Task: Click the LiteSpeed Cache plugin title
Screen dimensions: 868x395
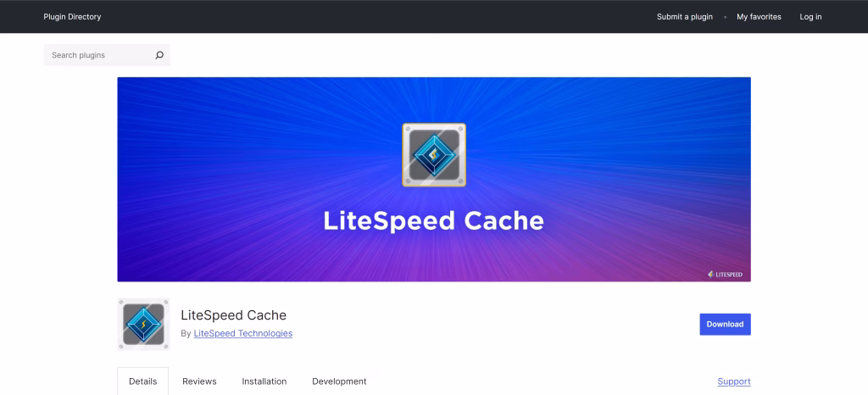Action: (234, 315)
